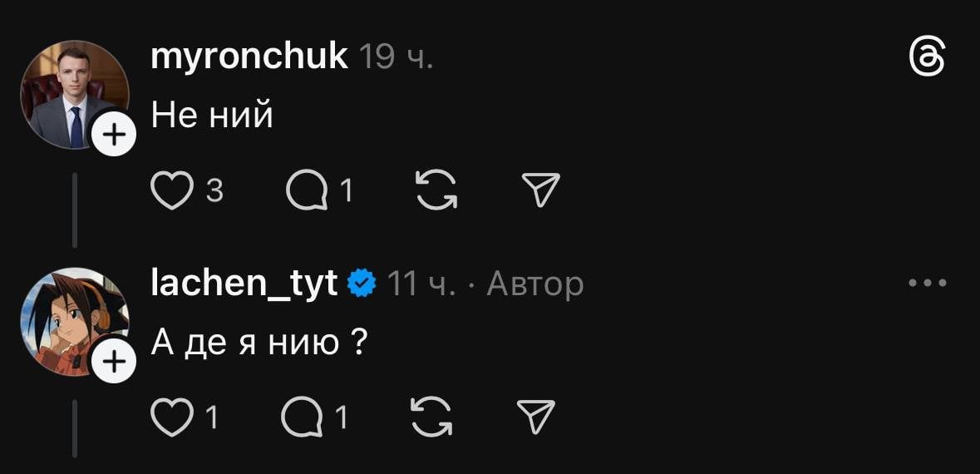
Task: Reply to myronchuk's comment
Action: click(305, 191)
